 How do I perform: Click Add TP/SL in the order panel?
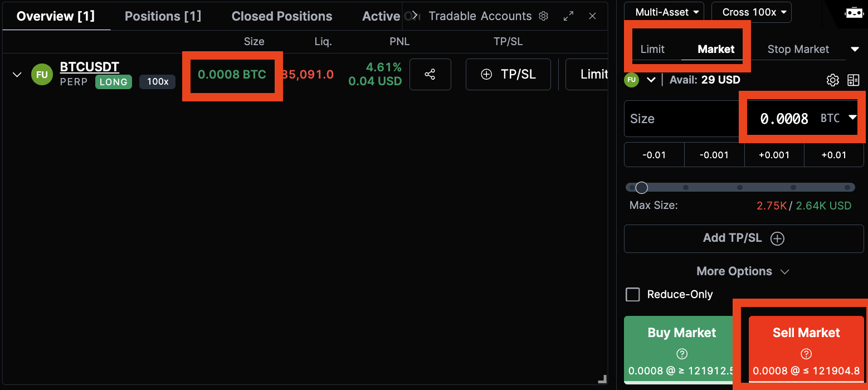(743, 238)
